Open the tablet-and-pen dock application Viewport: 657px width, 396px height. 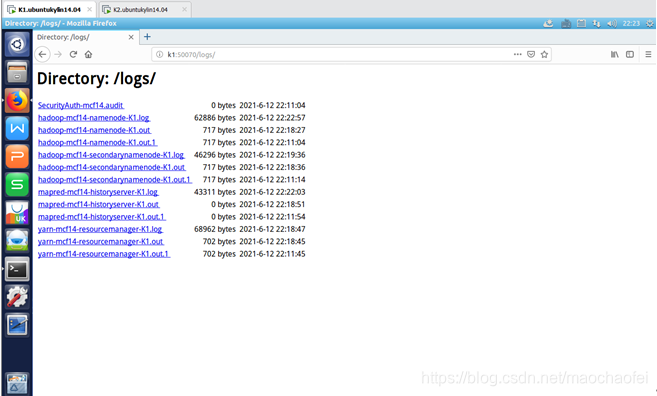(17, 325)
